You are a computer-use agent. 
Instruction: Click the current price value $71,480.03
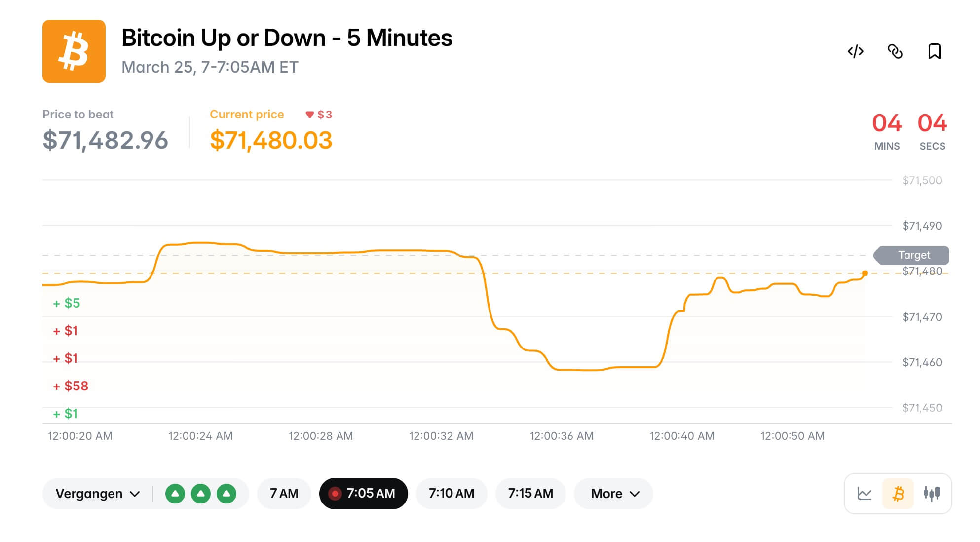point(272,140)
